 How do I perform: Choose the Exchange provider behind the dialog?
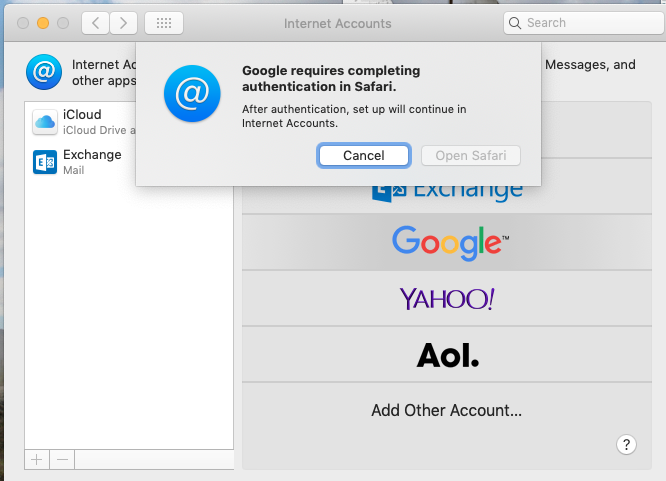coord(447,200)
